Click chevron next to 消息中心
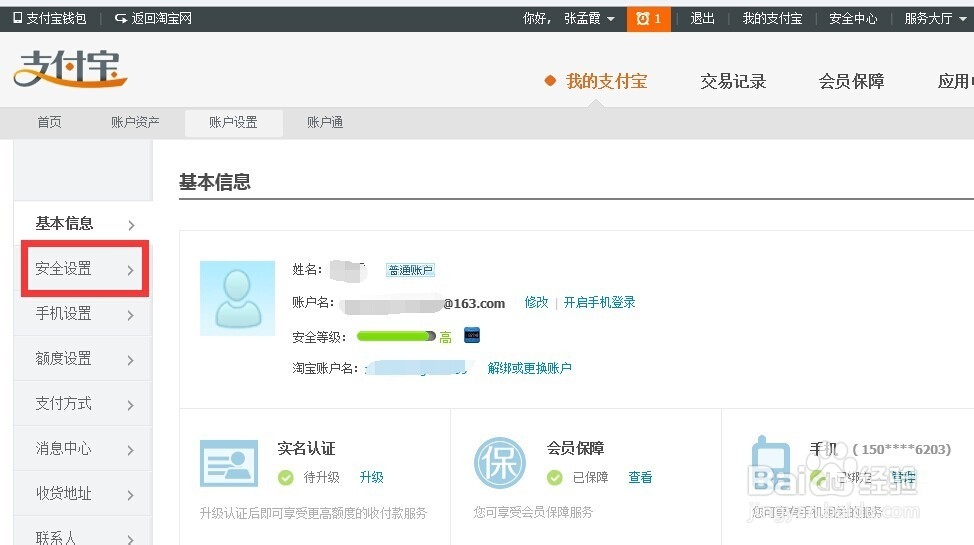 pyautogui.click(x=130, y=451)
